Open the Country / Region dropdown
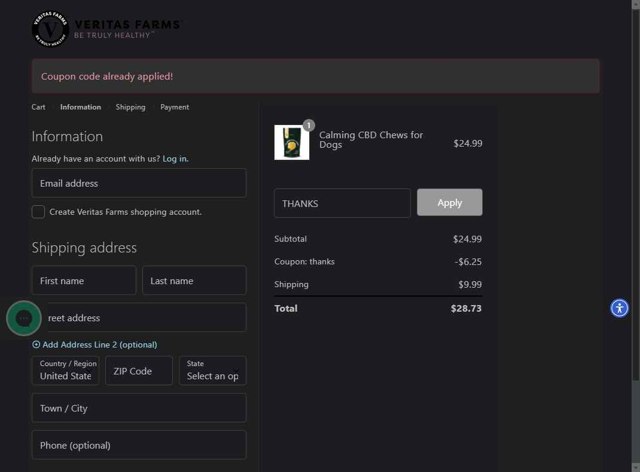The width and height of the screenshot is (640, 472). (66, 370)
